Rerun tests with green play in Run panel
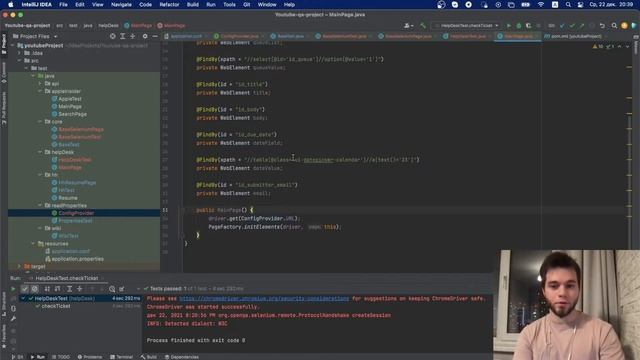640x360 pixels. coord(13,289)
